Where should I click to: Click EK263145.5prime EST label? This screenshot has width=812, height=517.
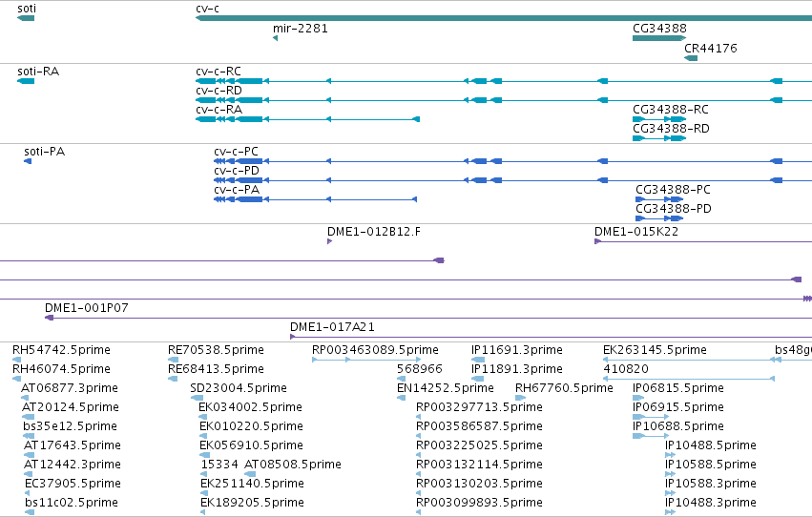(x=655, y=350)
